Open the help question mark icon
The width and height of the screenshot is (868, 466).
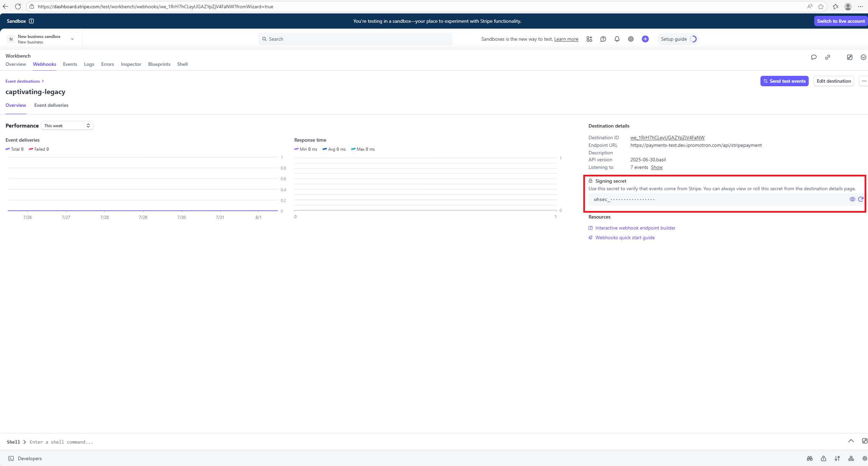(603, 39)
